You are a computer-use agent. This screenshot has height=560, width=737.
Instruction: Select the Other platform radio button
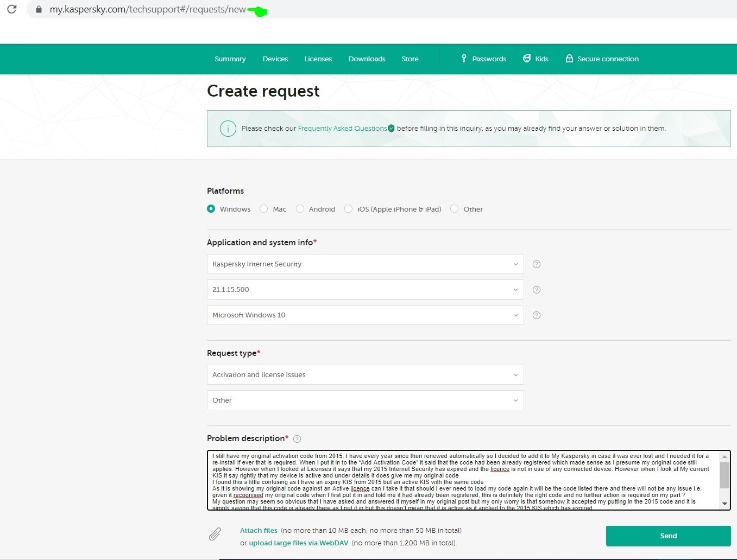455,209
